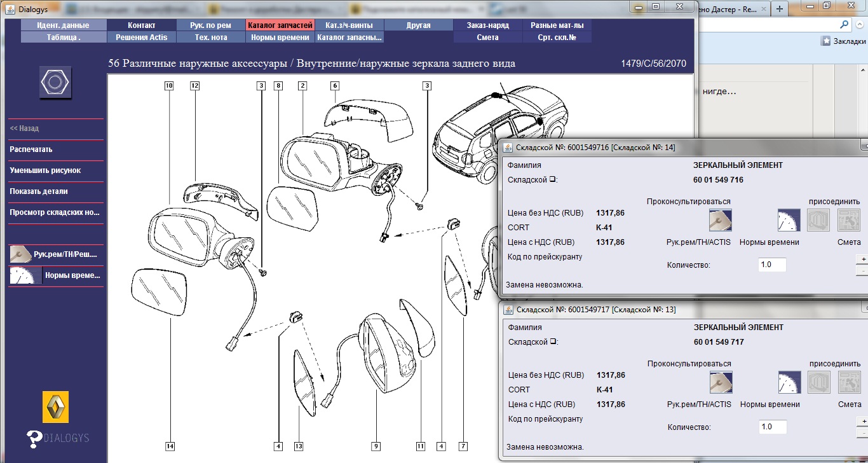Click the browser search magnifier icon
This screenshot has height=463, width=868.
(844, 25)
